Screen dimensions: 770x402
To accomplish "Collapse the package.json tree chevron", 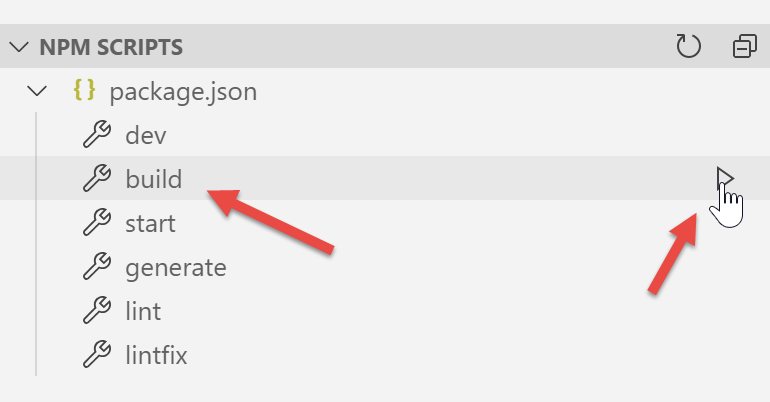I will coord(38,91).
